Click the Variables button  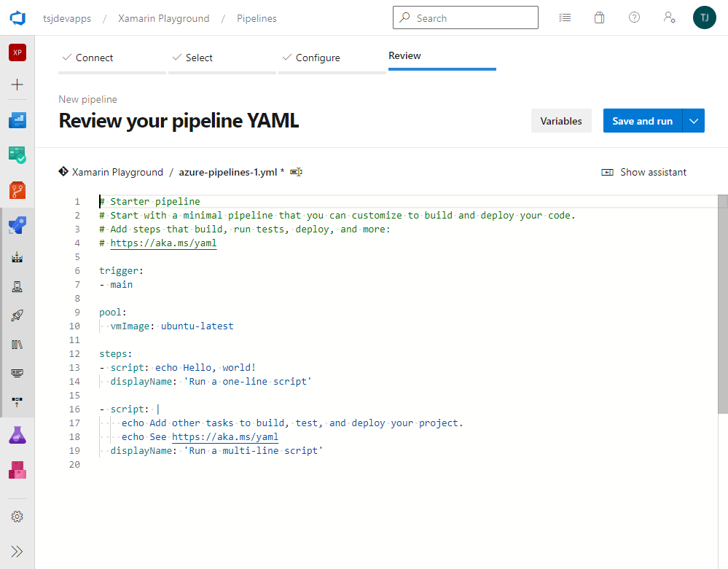560,121
